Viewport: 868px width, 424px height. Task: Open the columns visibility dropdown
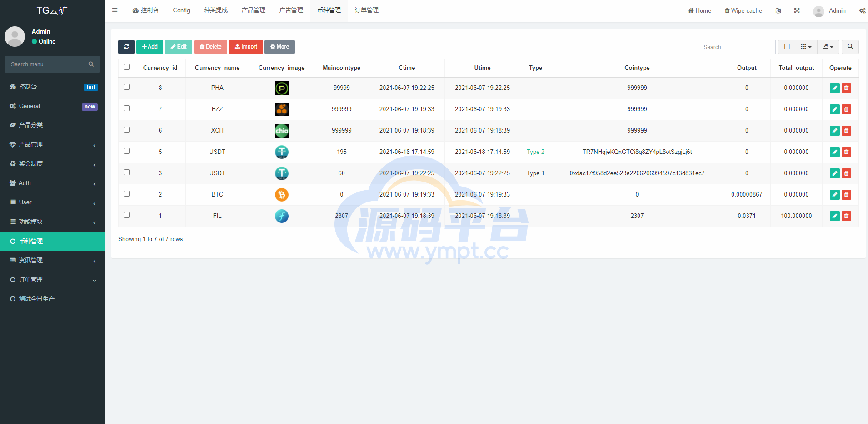(806, 47)
